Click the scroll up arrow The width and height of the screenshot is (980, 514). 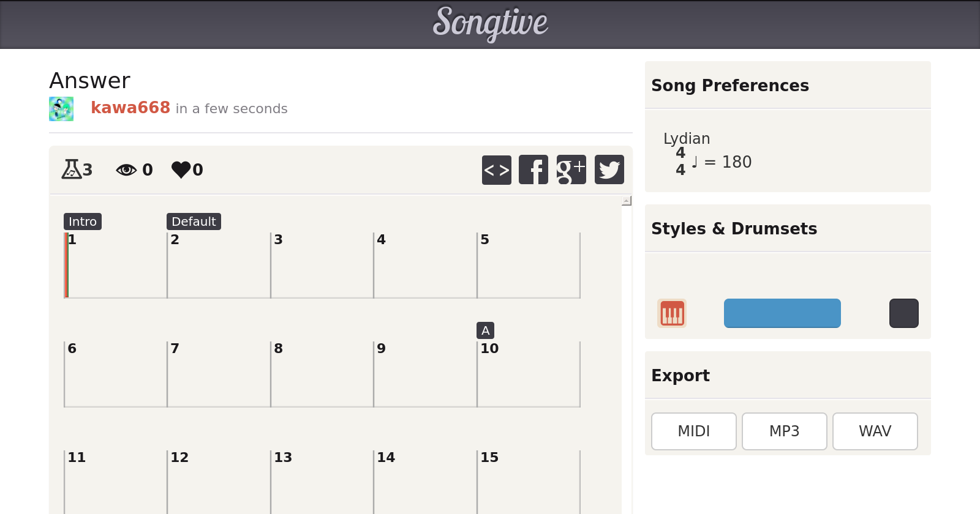[626, 201]
